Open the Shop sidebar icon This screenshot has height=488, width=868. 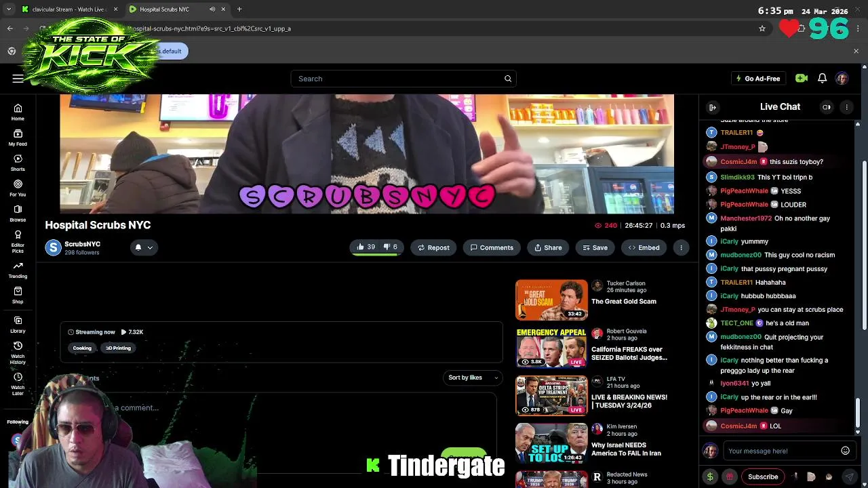tap(18, 295)
